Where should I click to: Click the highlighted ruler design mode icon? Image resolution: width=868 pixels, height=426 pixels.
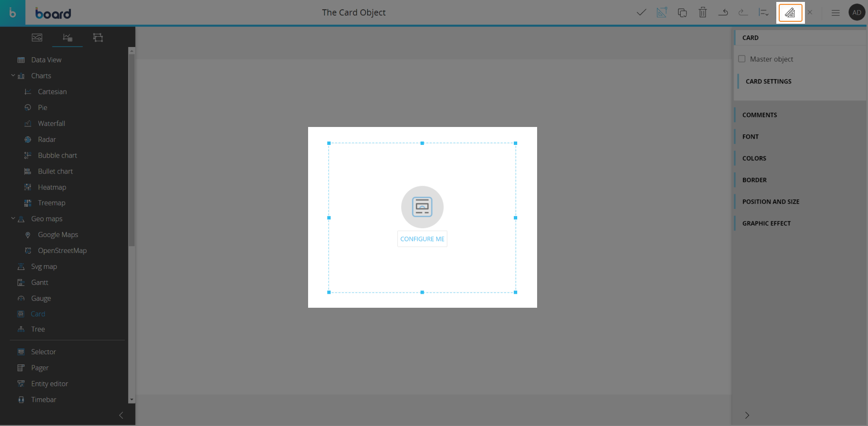coord(790,13)
